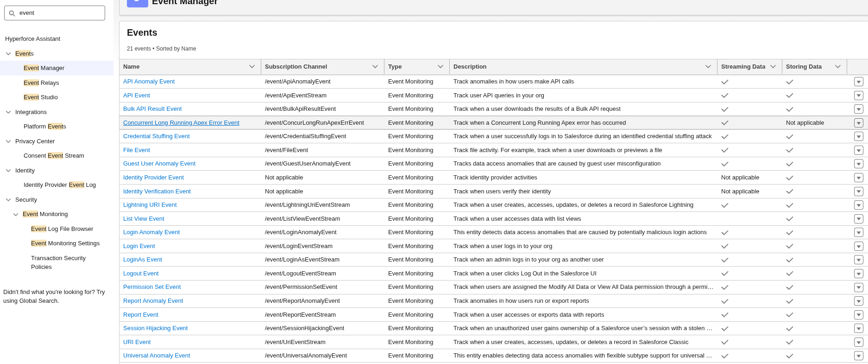Sort by the Name column header
This screenshot has width=868, height=364.
coord(132,67)
